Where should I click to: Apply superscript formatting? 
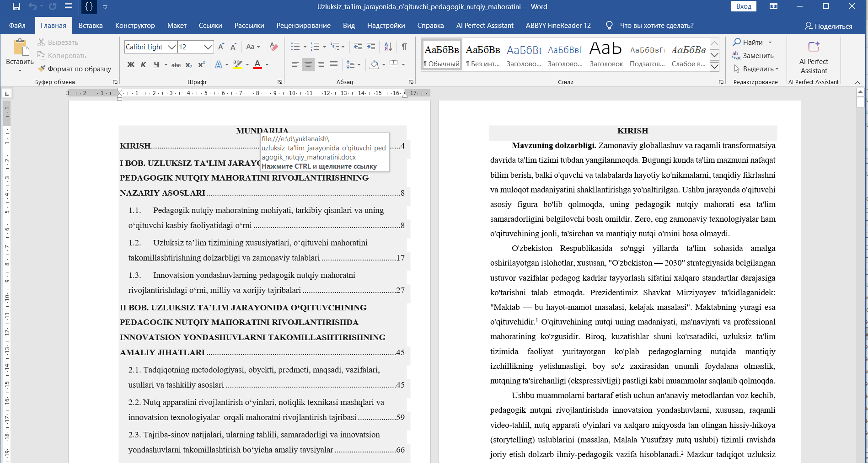coord(201,65)
